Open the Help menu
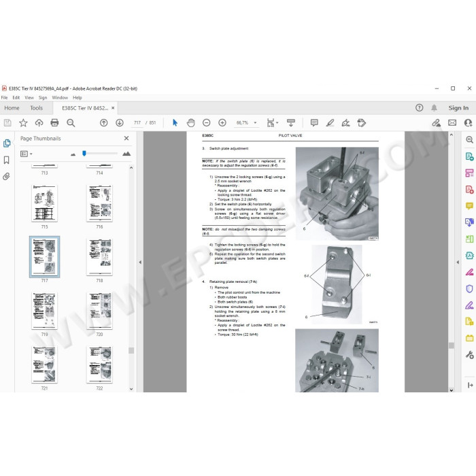476x476 pixels. [x=77, y=97]
